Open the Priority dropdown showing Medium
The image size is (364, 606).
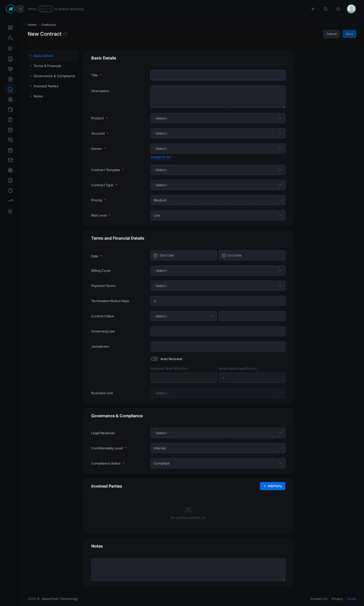coord(218,200)
